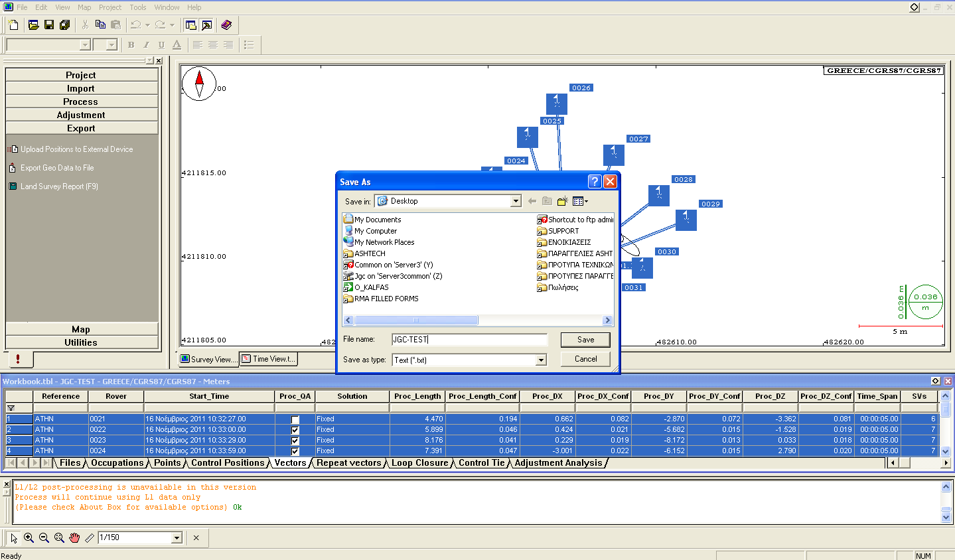Click the Save button in dialog

point(585,340)
